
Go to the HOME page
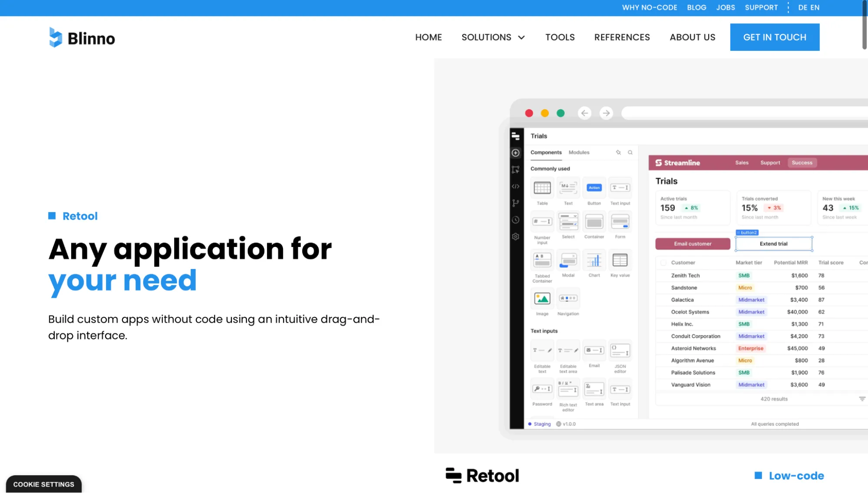click(428, 37)
